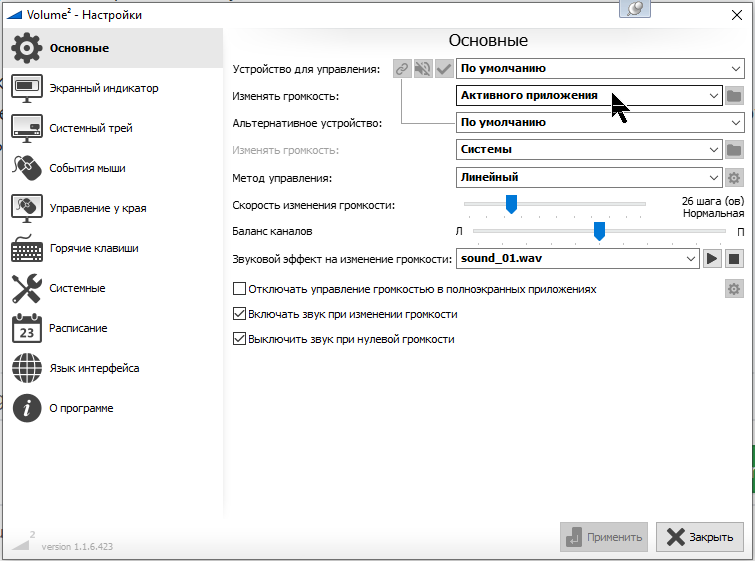
Task: Open Язык интерфейса section
Action: (114, 368)
